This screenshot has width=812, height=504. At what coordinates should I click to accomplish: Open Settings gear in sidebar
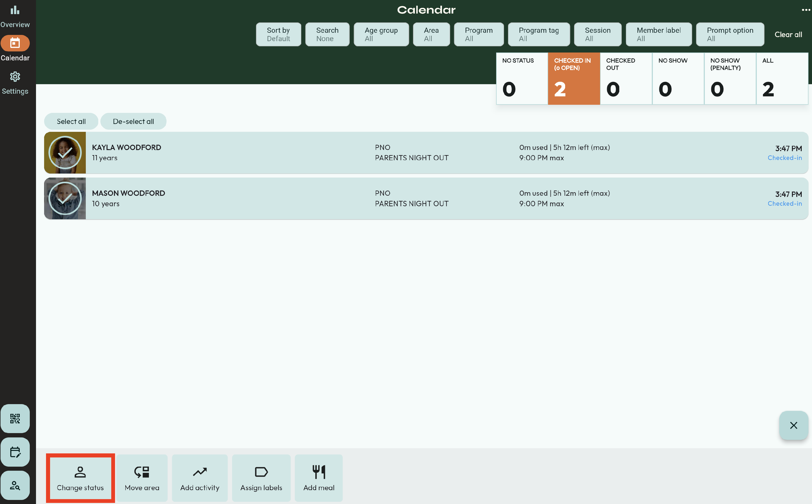click(x=15, y=77)
